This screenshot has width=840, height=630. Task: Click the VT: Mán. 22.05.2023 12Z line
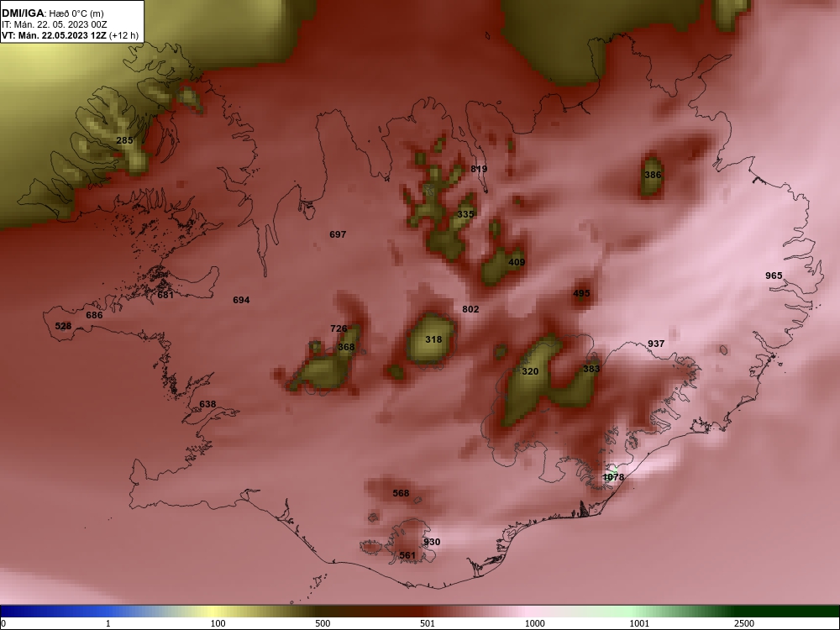[71, 36]
